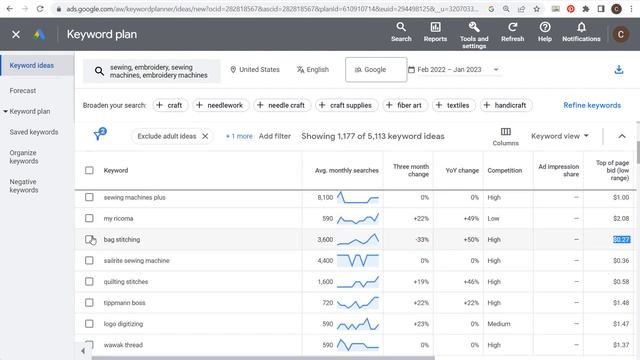Sort by Competition column header
Viewport: 640px width, 360px height.
(x=504, y=171)
